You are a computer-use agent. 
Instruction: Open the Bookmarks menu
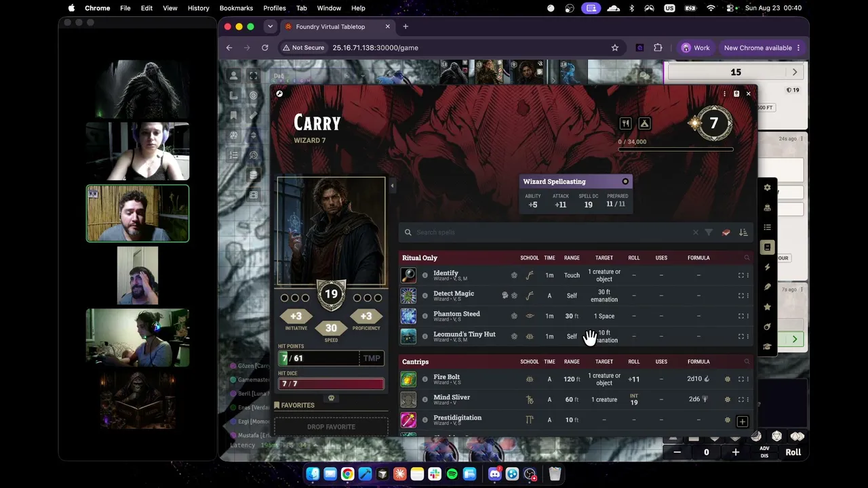pos(236,8)
